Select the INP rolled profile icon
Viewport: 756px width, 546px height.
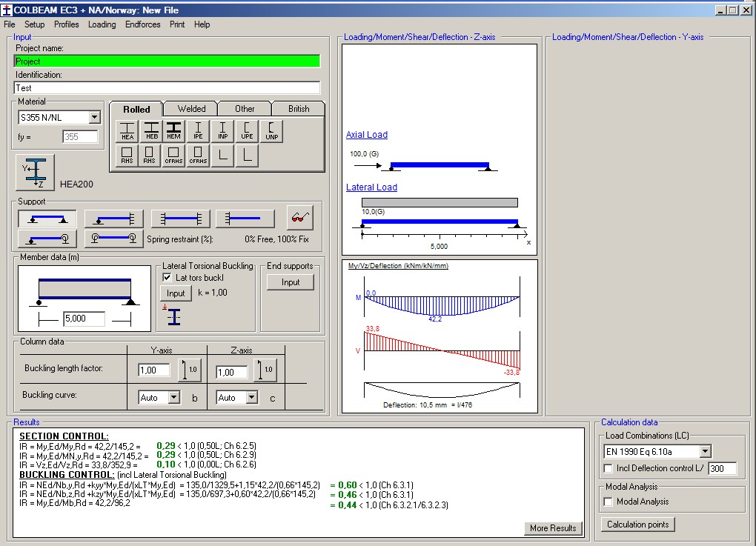[222, 130]
